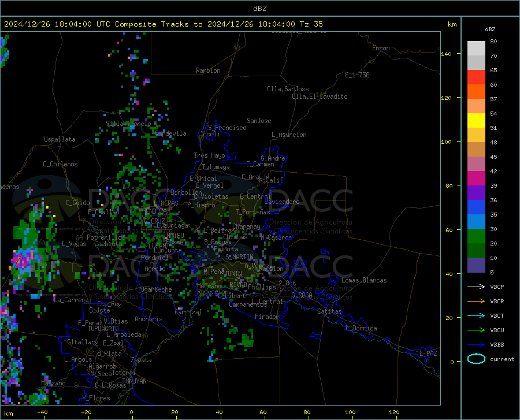The image size is (520, 420).
Task: Click the Potrerillos map label
Action: pos(106,237)
